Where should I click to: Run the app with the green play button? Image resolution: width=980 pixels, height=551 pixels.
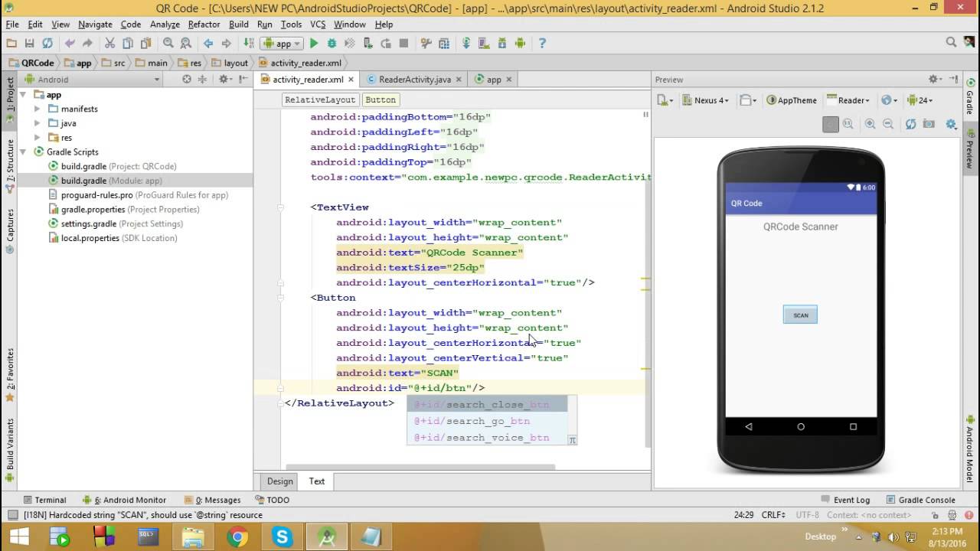click(x=314, y=44)
